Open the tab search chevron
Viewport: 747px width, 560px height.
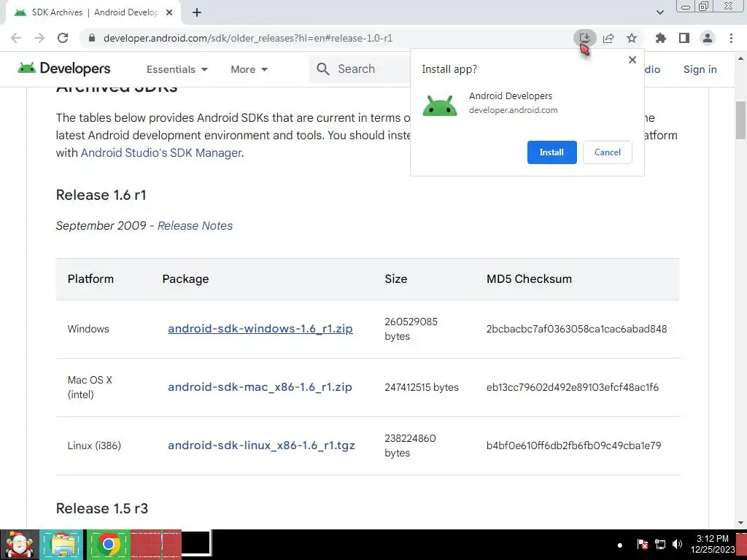659,12
